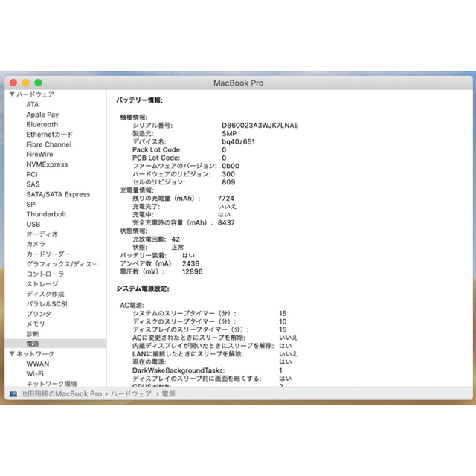Viewport: 476px width, 476px height.
Task: Click the MacBook Pro window title
Action: point(239,83)
